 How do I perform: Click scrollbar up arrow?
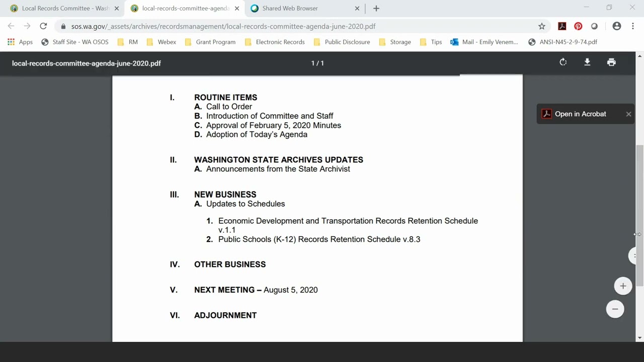(640, 55)
